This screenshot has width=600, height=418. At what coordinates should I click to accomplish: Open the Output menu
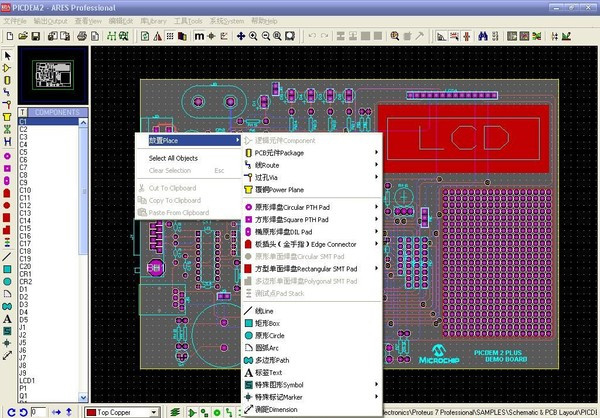click(x=51, y=21)
